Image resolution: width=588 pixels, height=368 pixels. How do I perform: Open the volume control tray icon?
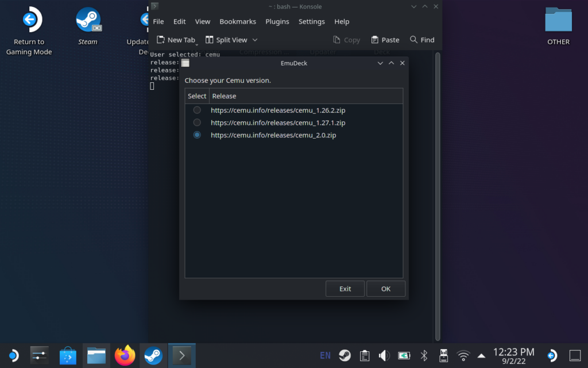coord(384,355)
